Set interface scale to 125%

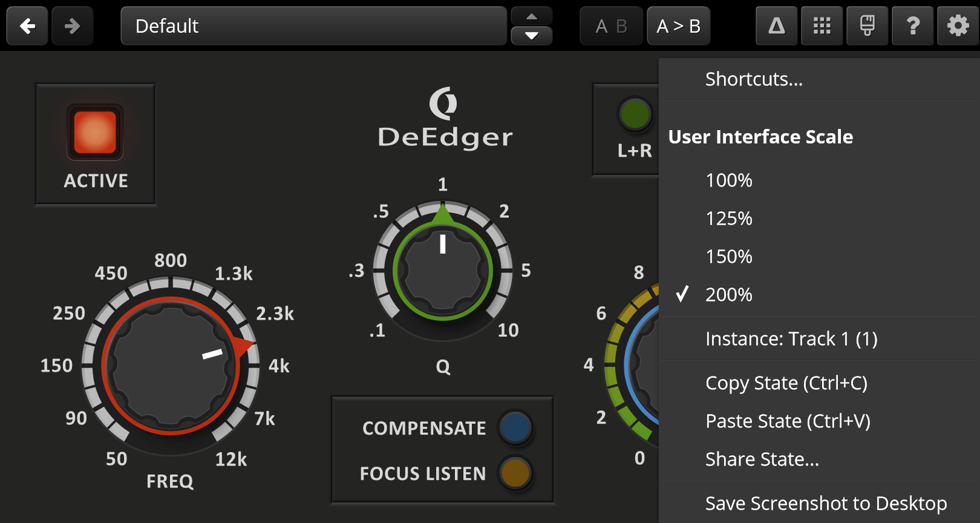pyautogui.click(x=819, y=219)
